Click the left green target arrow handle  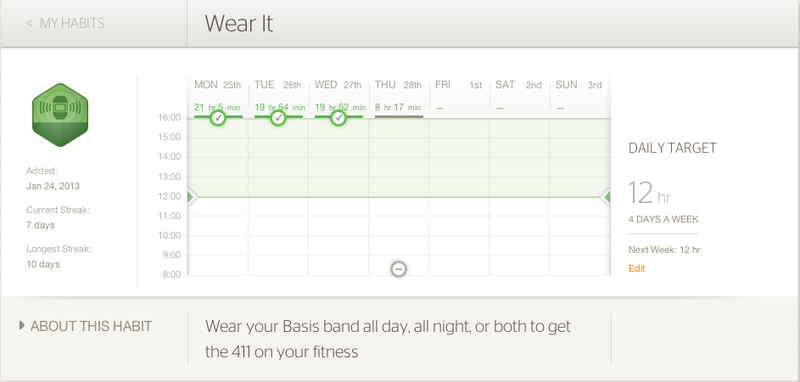[191, 197]
